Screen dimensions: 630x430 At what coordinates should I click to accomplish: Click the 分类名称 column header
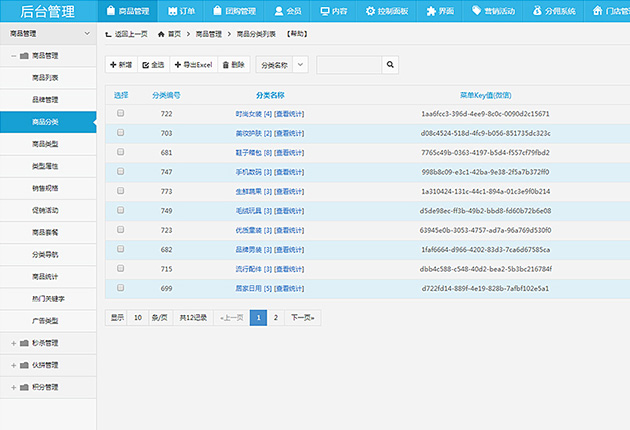[x=270, y=96]
